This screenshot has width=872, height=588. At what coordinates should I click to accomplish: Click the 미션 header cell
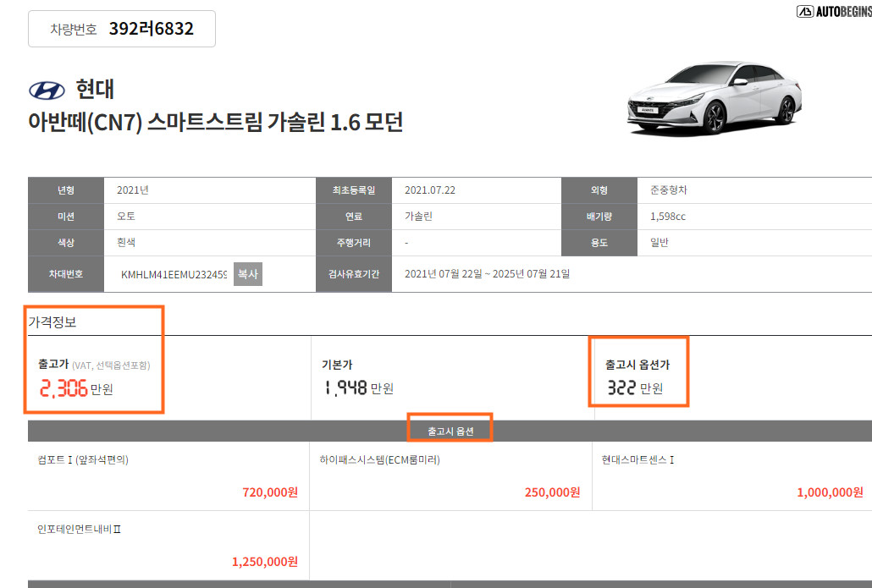pos(66,217)
